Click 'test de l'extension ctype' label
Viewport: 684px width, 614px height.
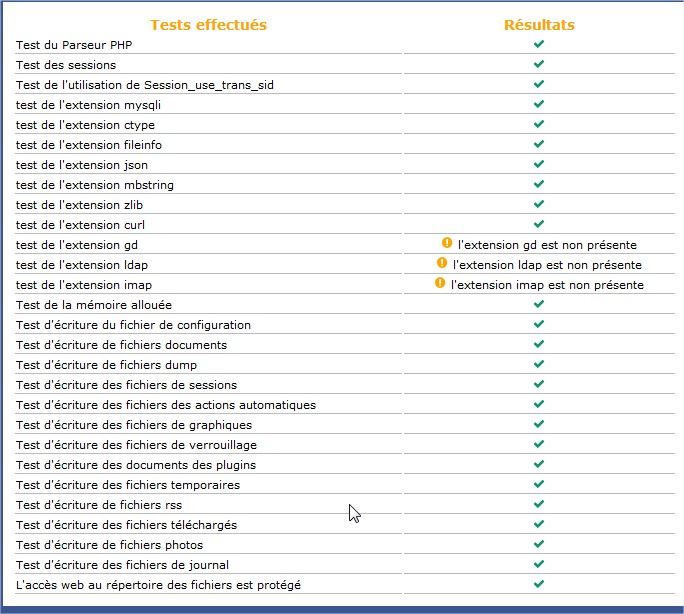86,125
